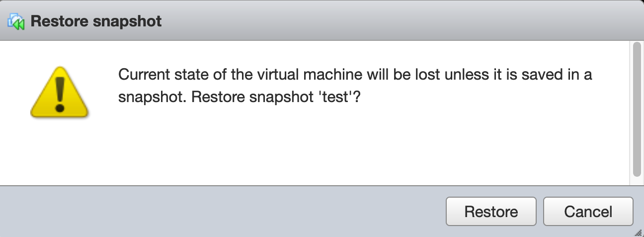Click scrollbar track below the thumb
Screen dimensions: 644x237
pos(637,180)
